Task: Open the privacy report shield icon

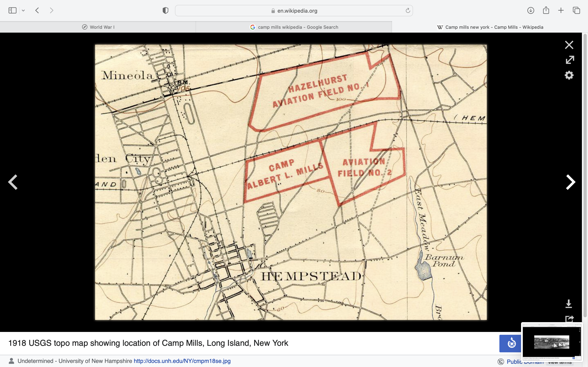Action: point(165,10)
